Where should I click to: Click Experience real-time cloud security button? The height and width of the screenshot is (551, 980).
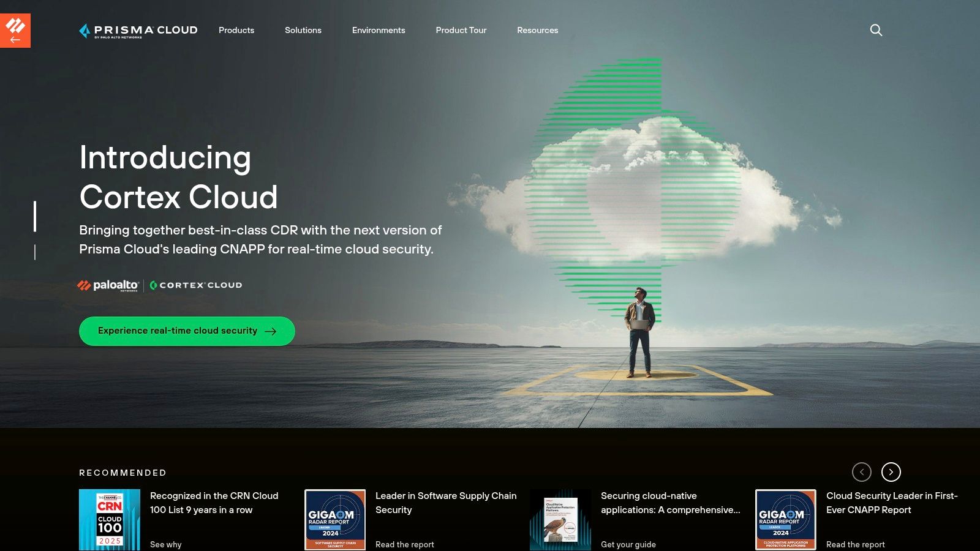[187, 331]
